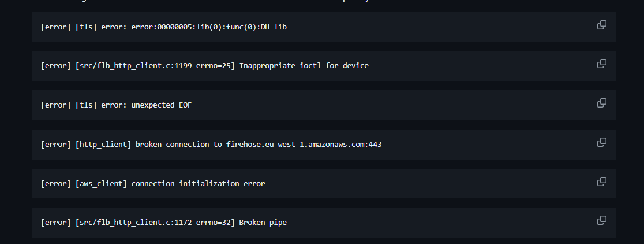Click the src/flb_http_client.c:1172 file reference
Screen dimensions: 644x244
[x=135, y=223]
